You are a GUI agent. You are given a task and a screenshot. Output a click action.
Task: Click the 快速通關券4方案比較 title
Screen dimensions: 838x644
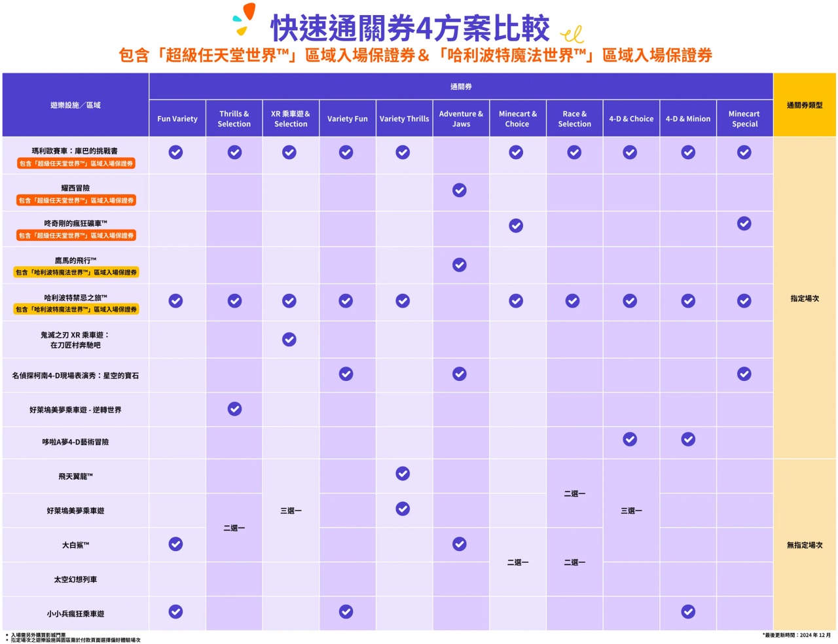coord(410,29)
